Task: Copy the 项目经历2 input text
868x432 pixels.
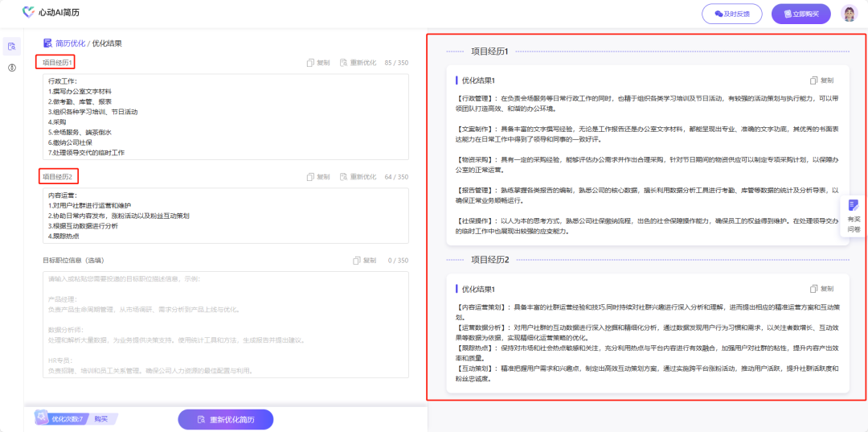Action: (318, 177)
